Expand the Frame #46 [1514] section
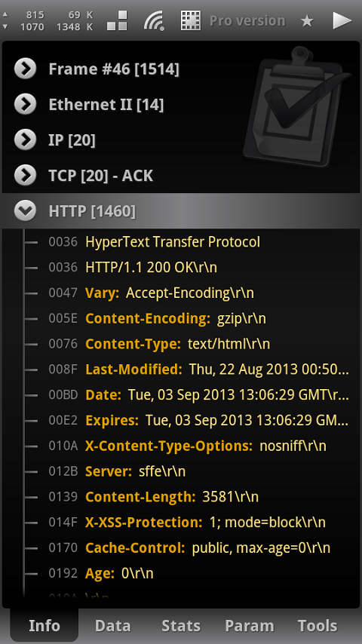Screen dimensions: 362x644 coord(181,69)
